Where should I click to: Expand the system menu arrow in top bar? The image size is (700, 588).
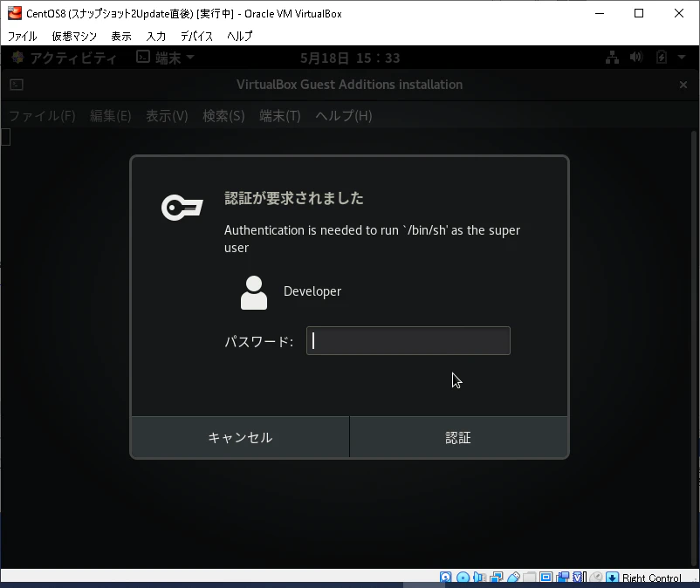click(x=682, y=57)
